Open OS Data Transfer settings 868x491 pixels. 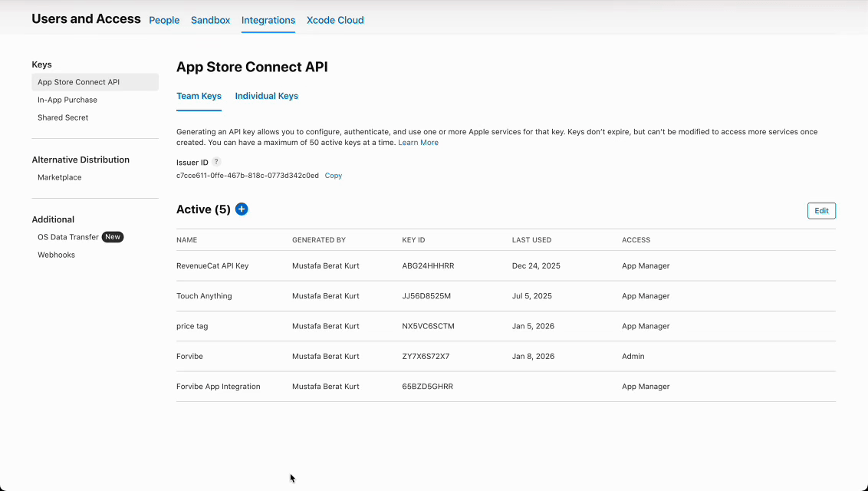pos(68,236)
